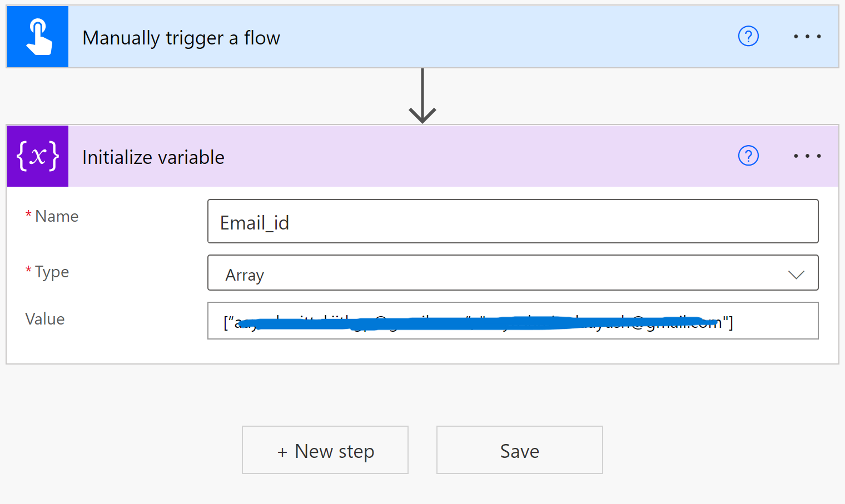The height and width of the screenshot is (504, 845).
Task: Open the Type dropdown showing Array
Action: coord(500,273)
